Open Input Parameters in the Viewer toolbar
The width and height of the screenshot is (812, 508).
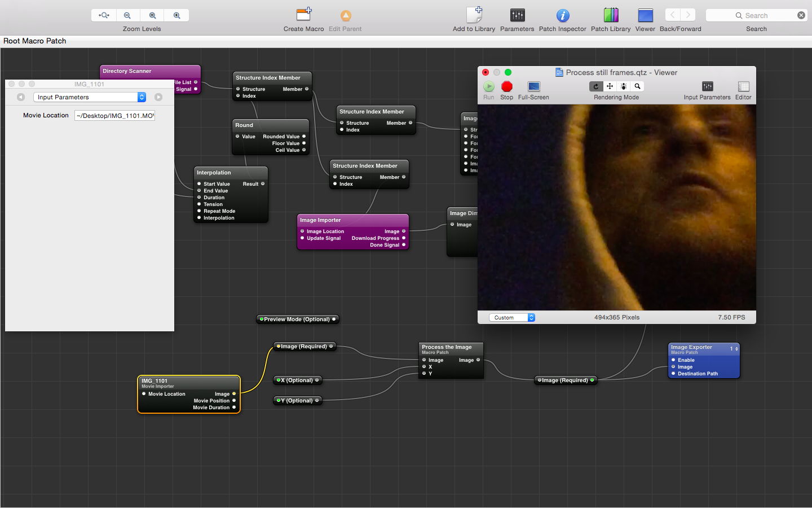707,86
